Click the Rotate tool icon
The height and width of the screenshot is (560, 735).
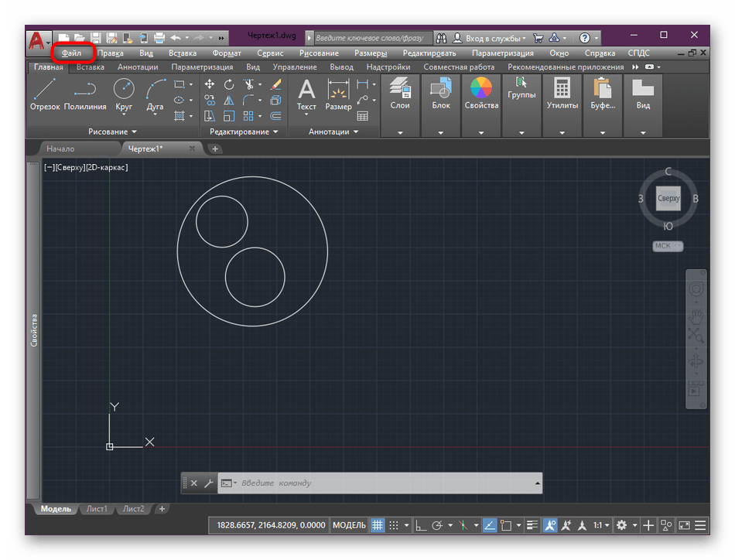(229, 84)
